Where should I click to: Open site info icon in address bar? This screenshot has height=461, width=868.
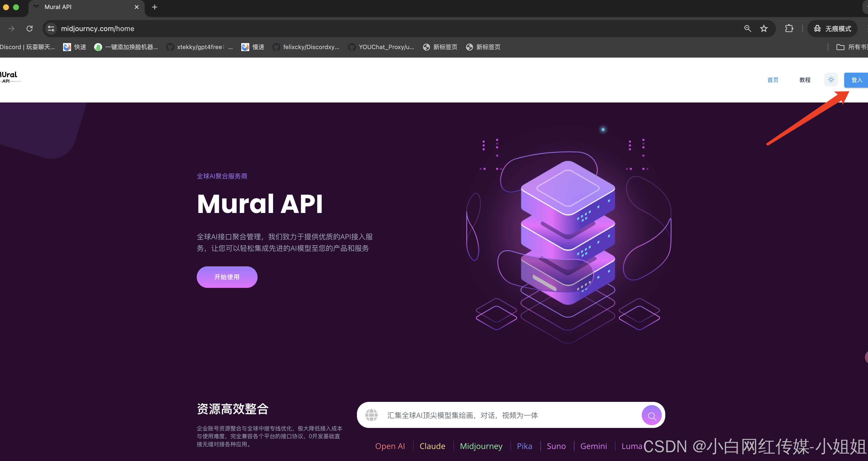tap(51, 29)
